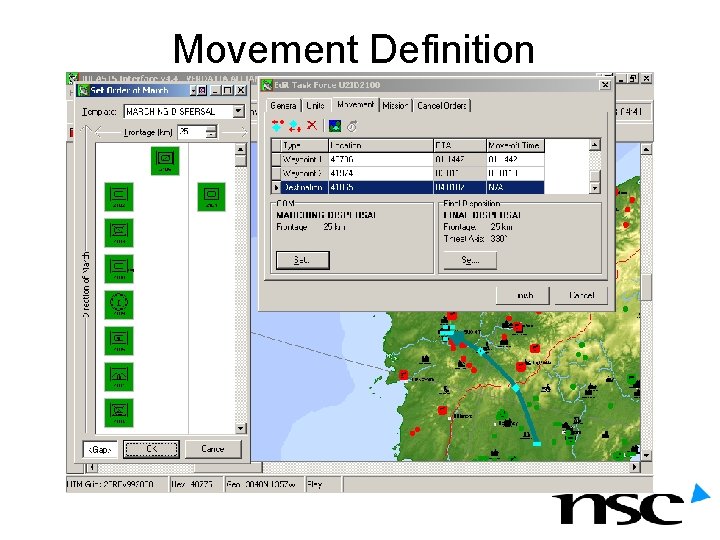Switch to the Units tab
The image size is (720, 540).
(315, 106)
